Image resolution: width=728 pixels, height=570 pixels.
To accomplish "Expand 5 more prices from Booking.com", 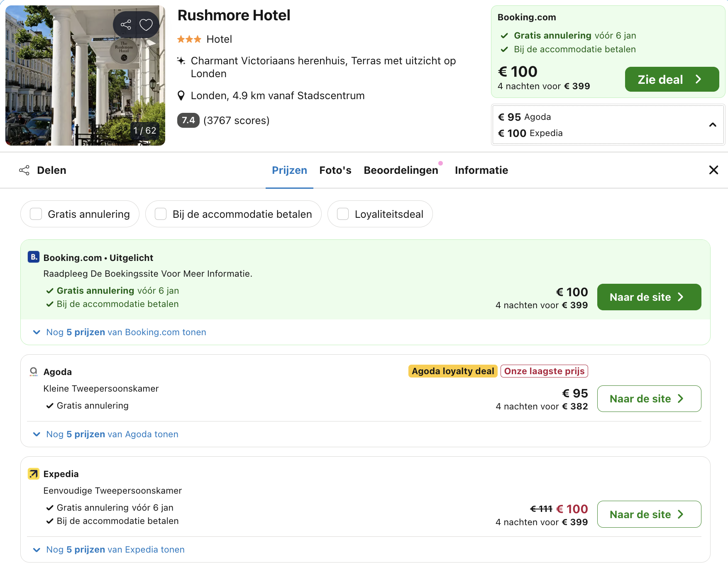I will click(126, 332).
